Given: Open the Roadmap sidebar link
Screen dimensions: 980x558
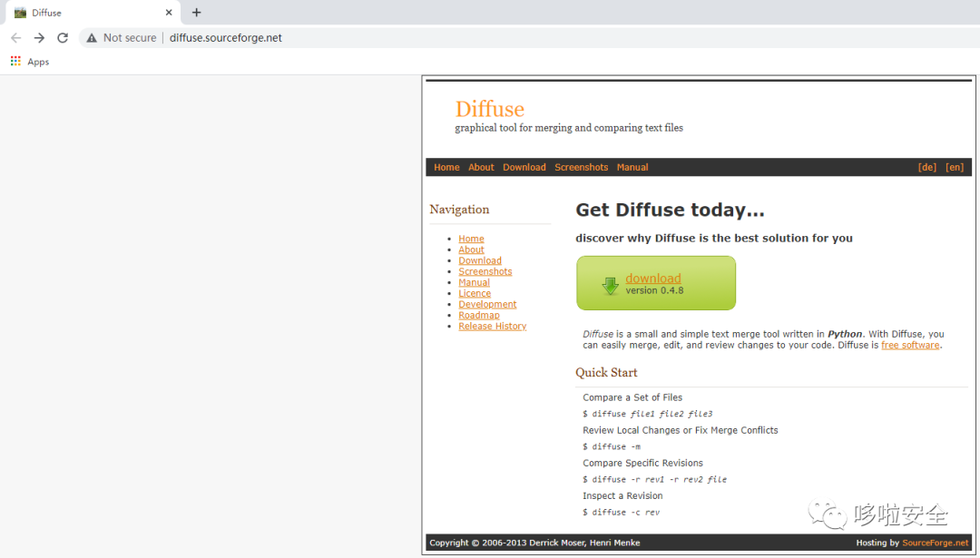Looking at the screenshot, I should click(479, 315).
